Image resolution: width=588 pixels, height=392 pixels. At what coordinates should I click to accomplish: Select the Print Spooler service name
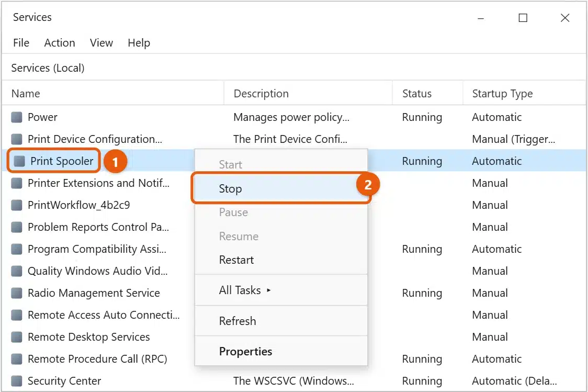[x=62, y=161]
